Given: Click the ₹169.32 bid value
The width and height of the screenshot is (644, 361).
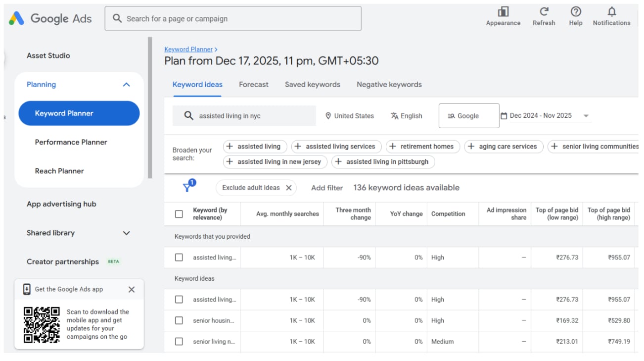Looking at the screenshot, I should [567, 320].
